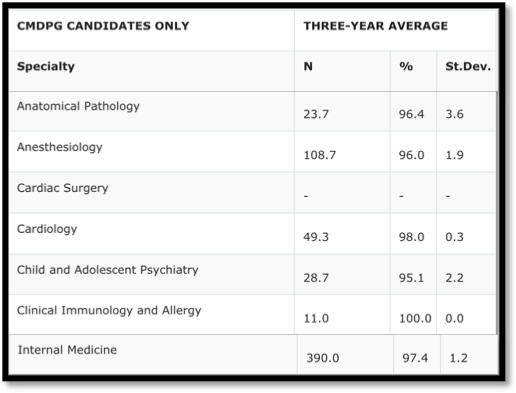This screenshot has height=393, width=516.
Task: Select the Anesthesiology specialty name
Action: (60, 147)
